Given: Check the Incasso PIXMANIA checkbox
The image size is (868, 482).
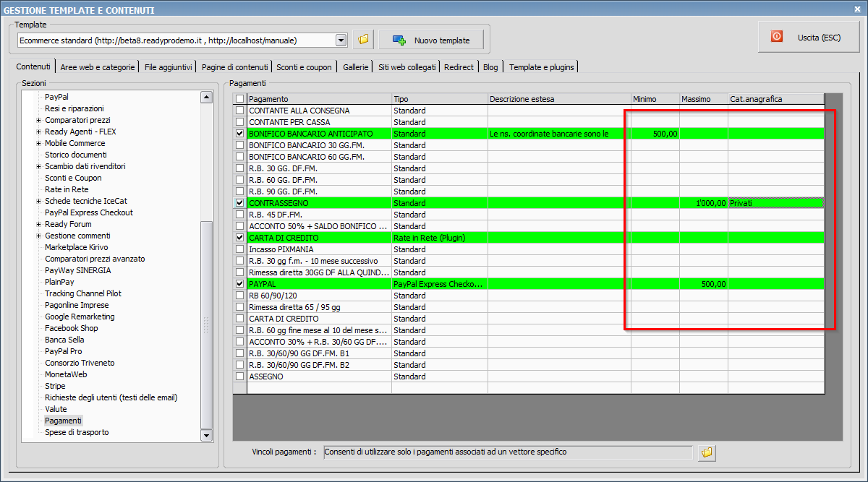Looking at the screenshot, I should point(239,249).
